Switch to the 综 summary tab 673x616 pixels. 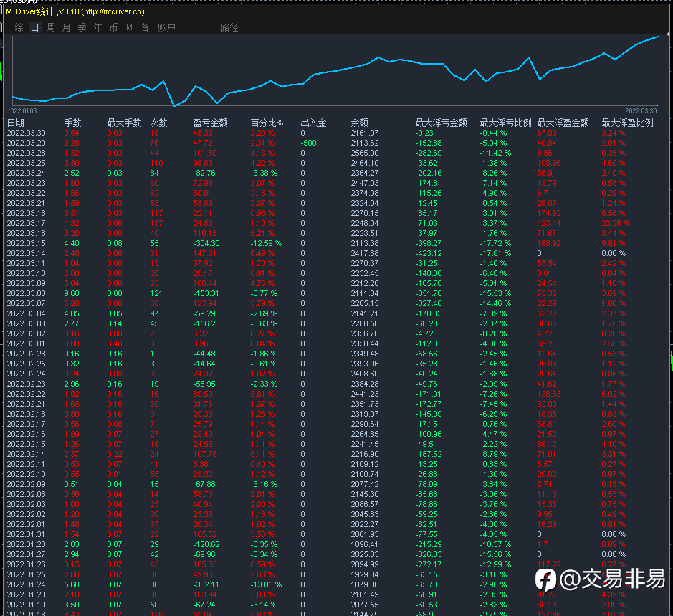19,27
